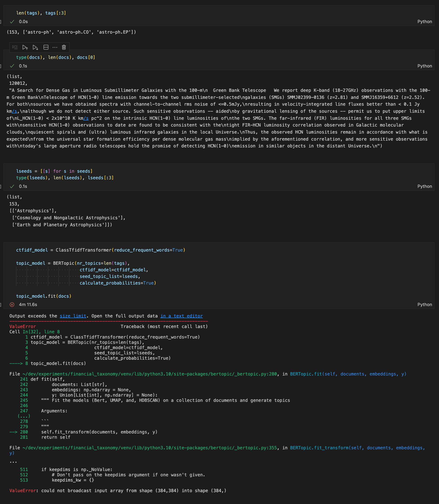This screenshot has width=439, height=504.
Task: Click "['Cosmology and Nongalactic Astrophysics']," output row
Action: pyautogui.click(x=69, y=218)
